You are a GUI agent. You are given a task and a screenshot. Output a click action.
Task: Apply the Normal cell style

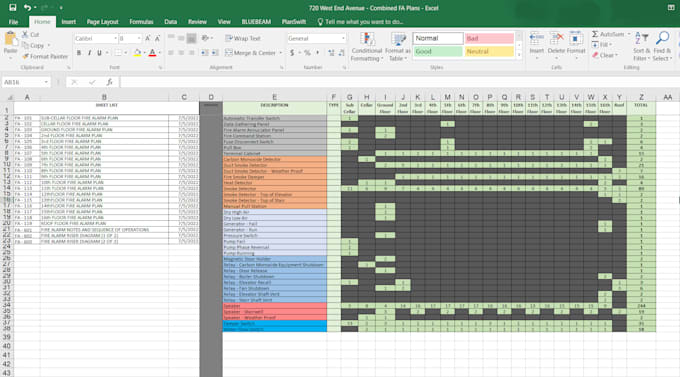(438, 38)
